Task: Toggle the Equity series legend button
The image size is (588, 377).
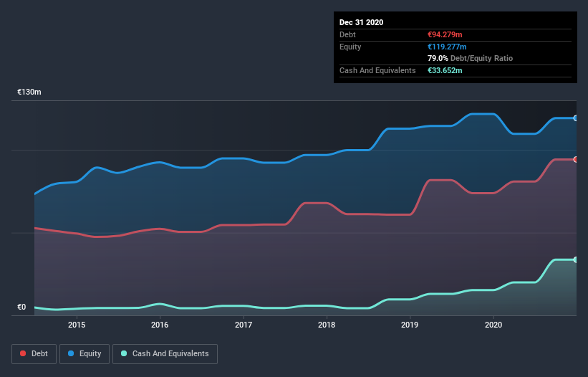Action: (85, 354)
